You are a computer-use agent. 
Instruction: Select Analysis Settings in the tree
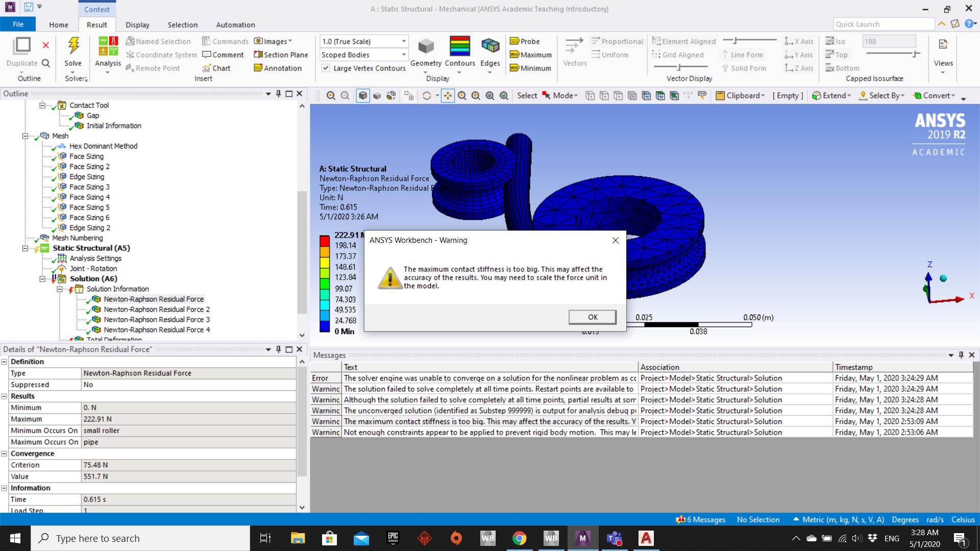95,258
